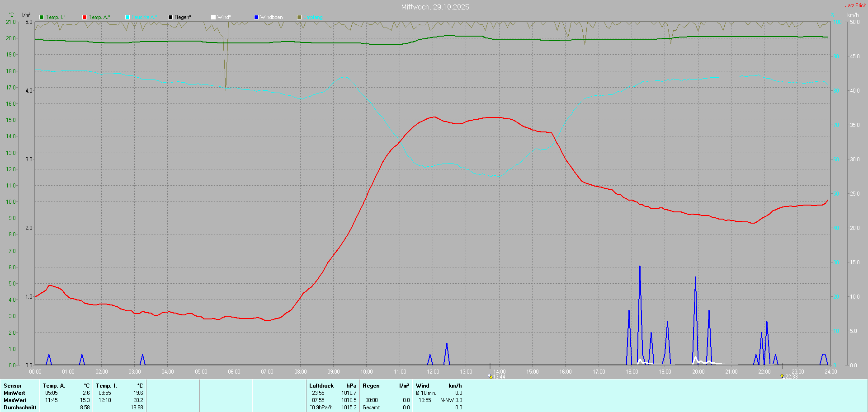Click the white Wind legend swatch
This screenshot has height=412, width=868.
[213, 17]
